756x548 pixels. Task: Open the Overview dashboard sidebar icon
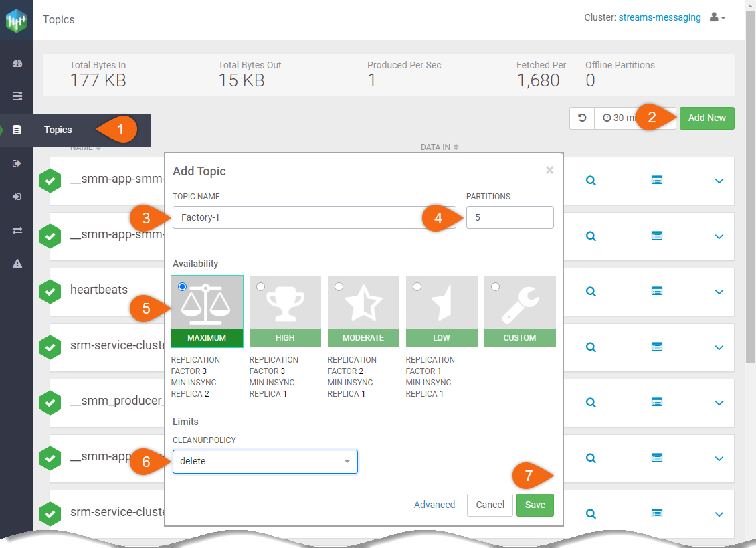pos(17,64)
